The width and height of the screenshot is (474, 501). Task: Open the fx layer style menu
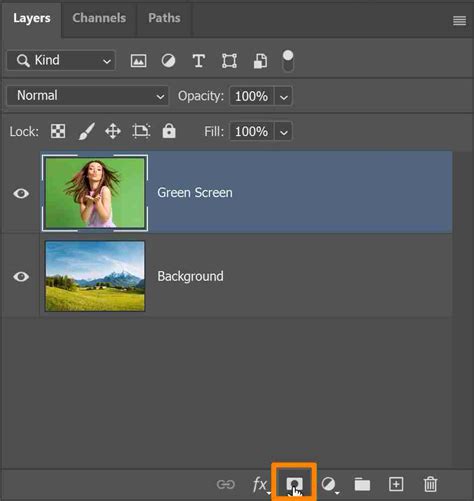click(x=261, y=484)
